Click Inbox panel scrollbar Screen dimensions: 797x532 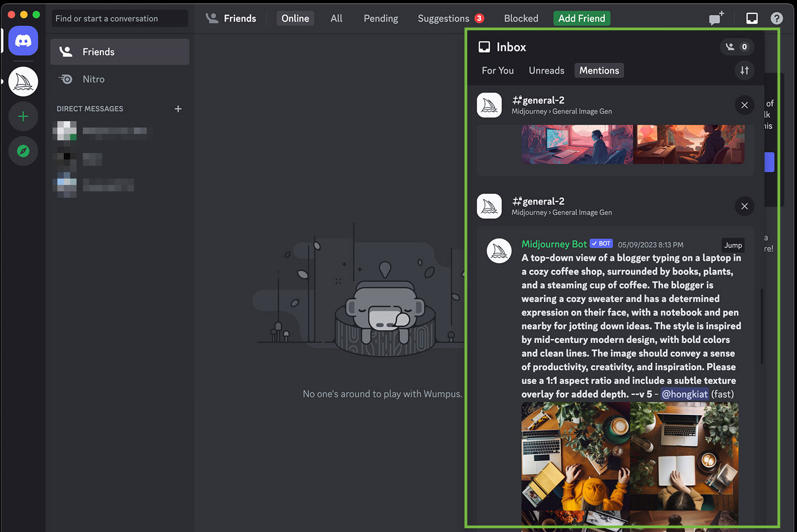pyautogui.click(x=762, y=326)
